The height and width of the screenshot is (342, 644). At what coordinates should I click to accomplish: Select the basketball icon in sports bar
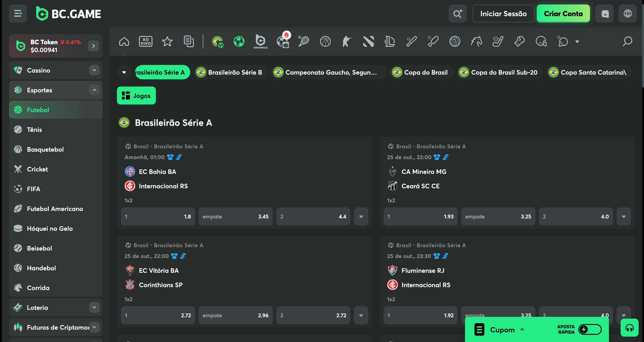point(325,42)
